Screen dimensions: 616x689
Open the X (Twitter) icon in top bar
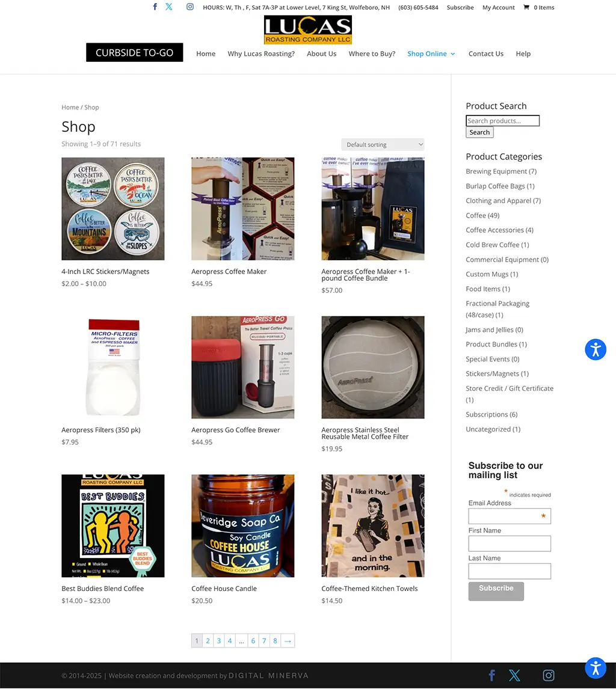pyautogui.click(x=169, y=7)
